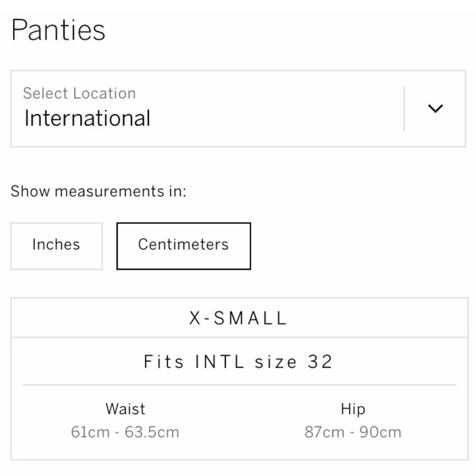The image size is (476, 476).
Task: Click the 63.5cm upper waist value
Action: [x=152, y=432]
